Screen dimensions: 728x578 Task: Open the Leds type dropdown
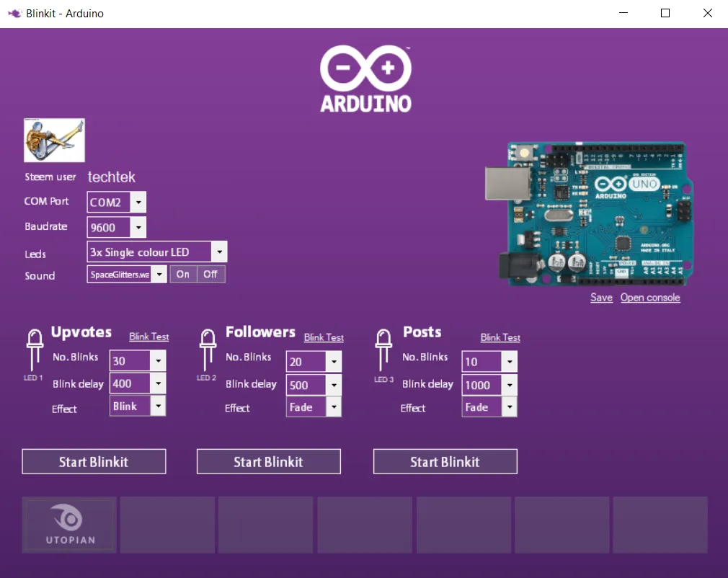click(x=219, y=252)
